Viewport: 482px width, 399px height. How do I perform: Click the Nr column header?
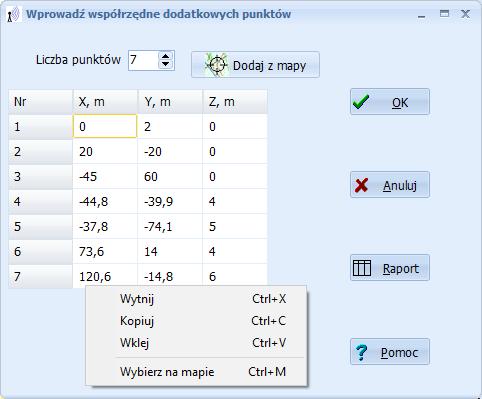point(41,102)
